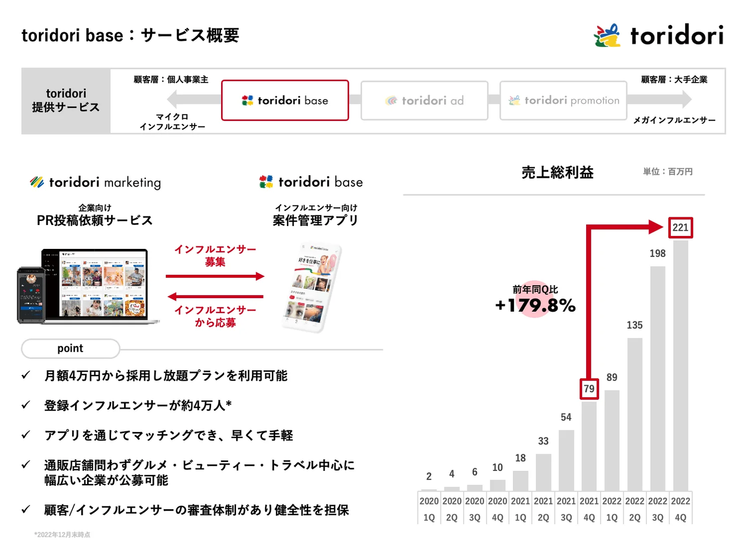Click the checkmark beside 顧客/インフルエンサーの審査体制
Screen dimensions: 747x560
(26, 510)
